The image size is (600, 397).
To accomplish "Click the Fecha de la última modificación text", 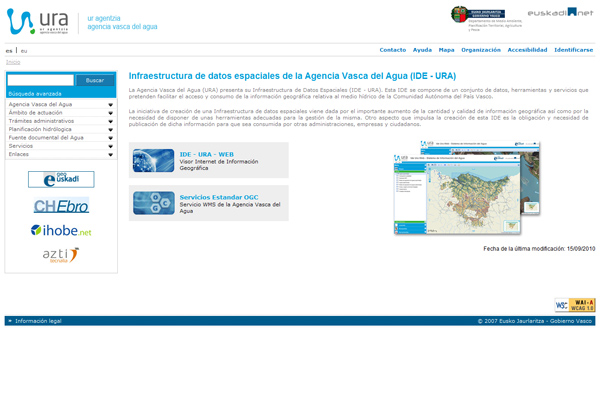I will [x=539, y=248].
